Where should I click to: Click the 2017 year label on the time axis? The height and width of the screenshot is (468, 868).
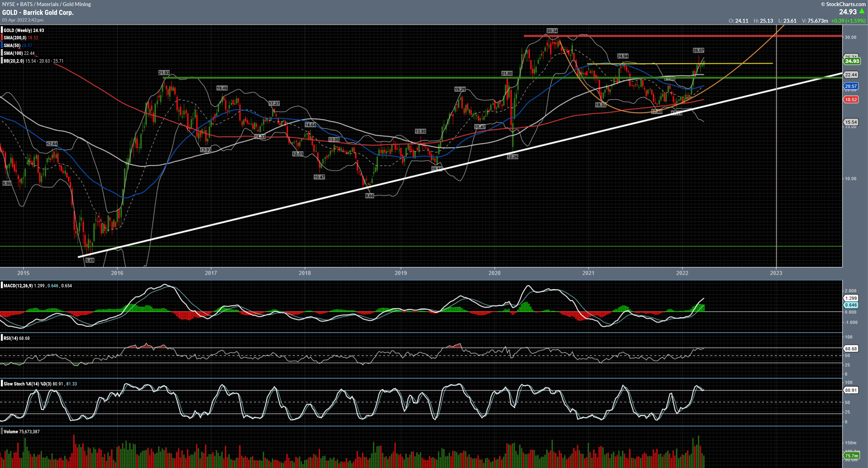pyautogui.click(x=211, y=273)
